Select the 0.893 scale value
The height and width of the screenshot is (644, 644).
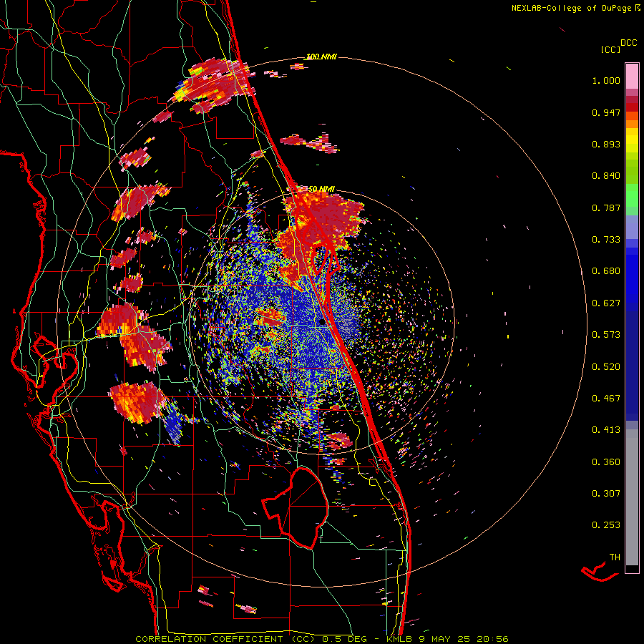pyautogui.click(x=606, y=144)
